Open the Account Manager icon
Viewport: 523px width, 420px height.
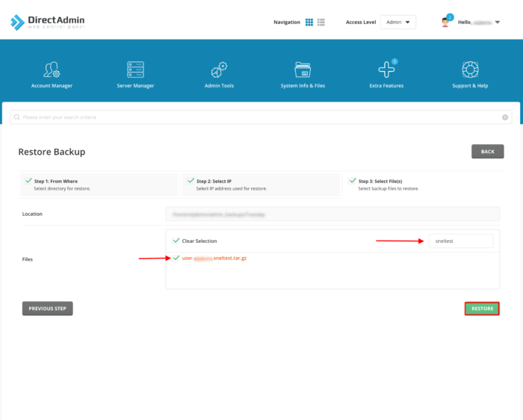pos(52,70)
